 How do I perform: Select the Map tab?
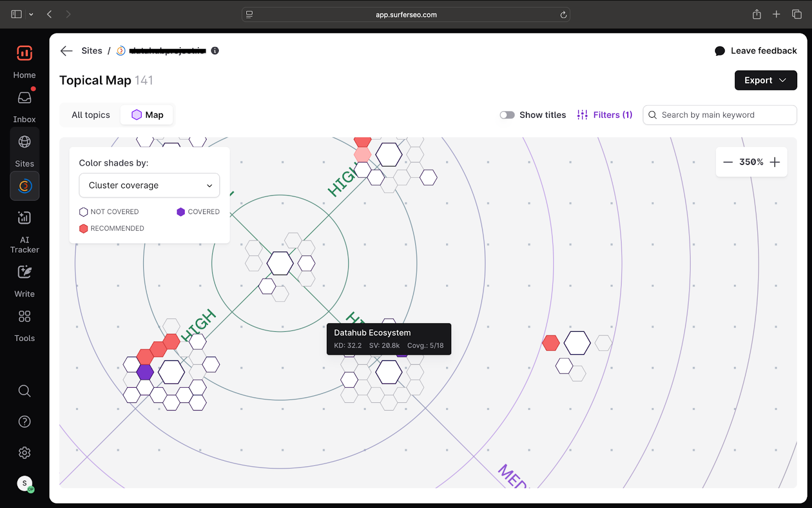pos(148,115)
